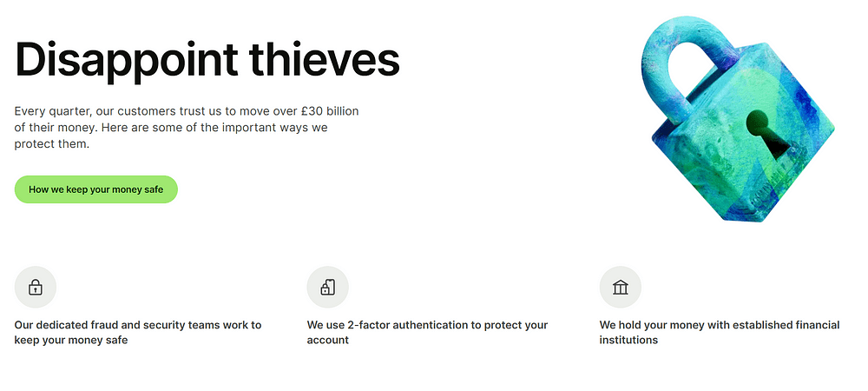This screenshot has width=868, height=391.
Task: Select 'We hold your money with established financial'
Action: pyautogui.click(x=719, y=325)
